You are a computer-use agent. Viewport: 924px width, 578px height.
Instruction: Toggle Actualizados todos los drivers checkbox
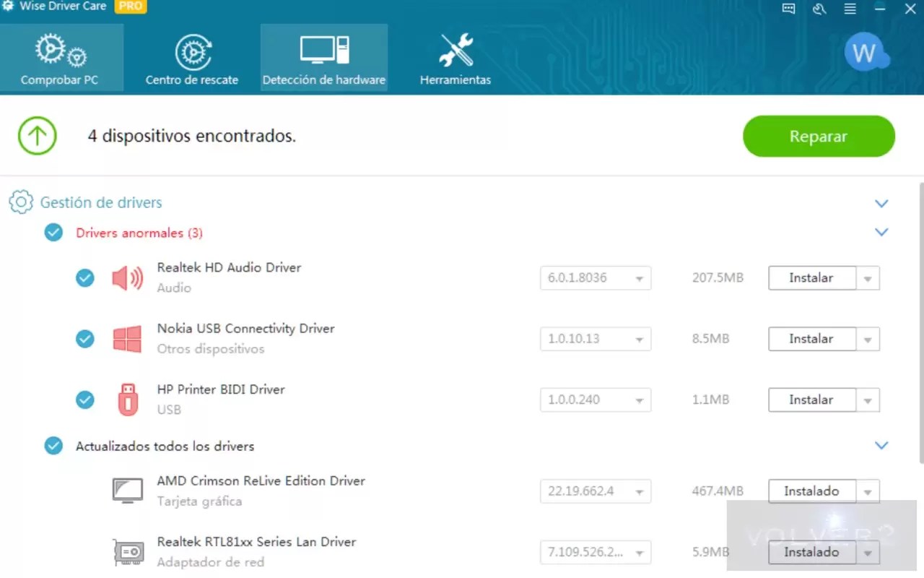tap(53, 446)
